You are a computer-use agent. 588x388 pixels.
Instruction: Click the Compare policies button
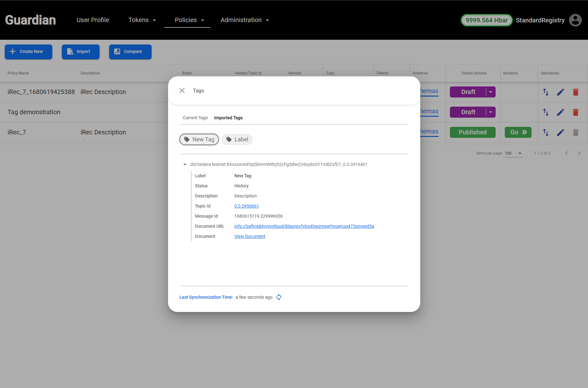(x=130, y=52)
